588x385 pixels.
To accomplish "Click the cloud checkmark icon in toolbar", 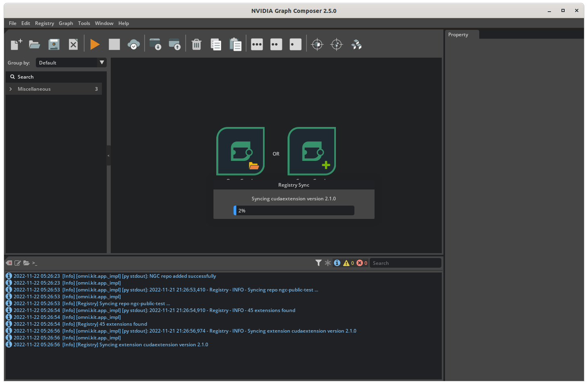I will point(134,44).
